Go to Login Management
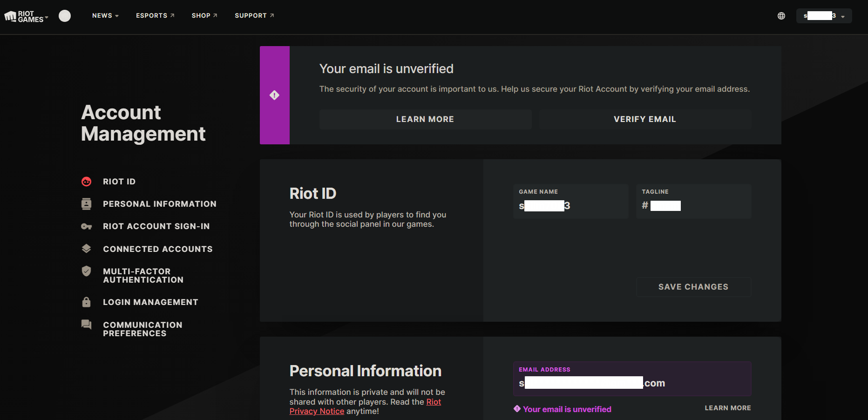Viewport: 868px width, 420px height. [x=151, y=302]
